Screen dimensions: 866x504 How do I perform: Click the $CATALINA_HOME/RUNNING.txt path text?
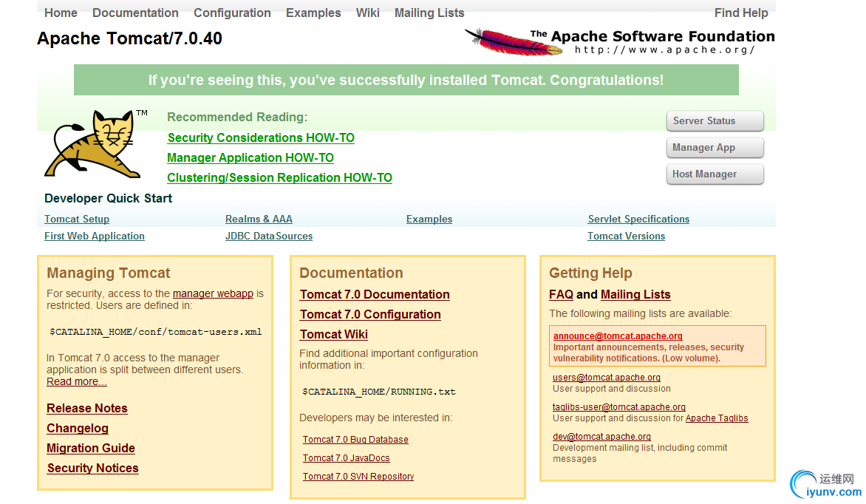379,391
